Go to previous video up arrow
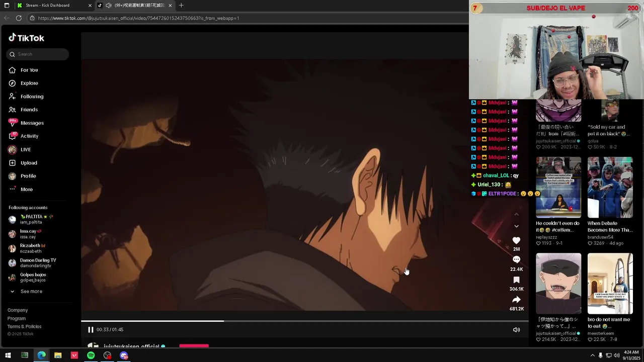 tap(516, 215)
